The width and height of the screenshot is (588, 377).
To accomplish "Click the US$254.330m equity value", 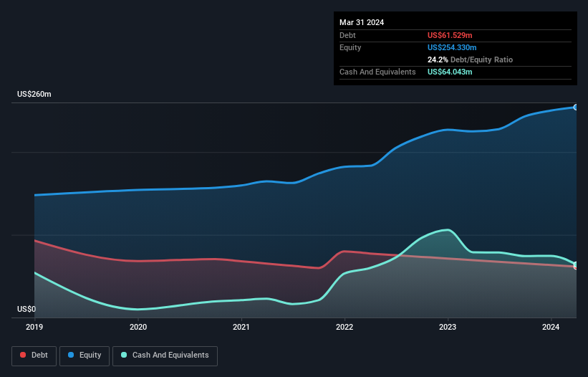I will coord(452,47).
